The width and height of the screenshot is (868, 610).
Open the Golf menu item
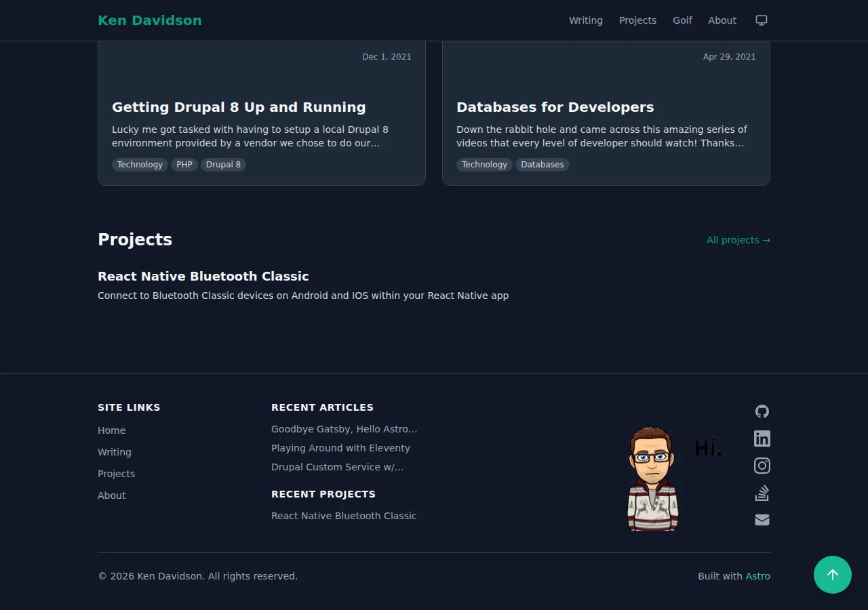click(682, 20)
